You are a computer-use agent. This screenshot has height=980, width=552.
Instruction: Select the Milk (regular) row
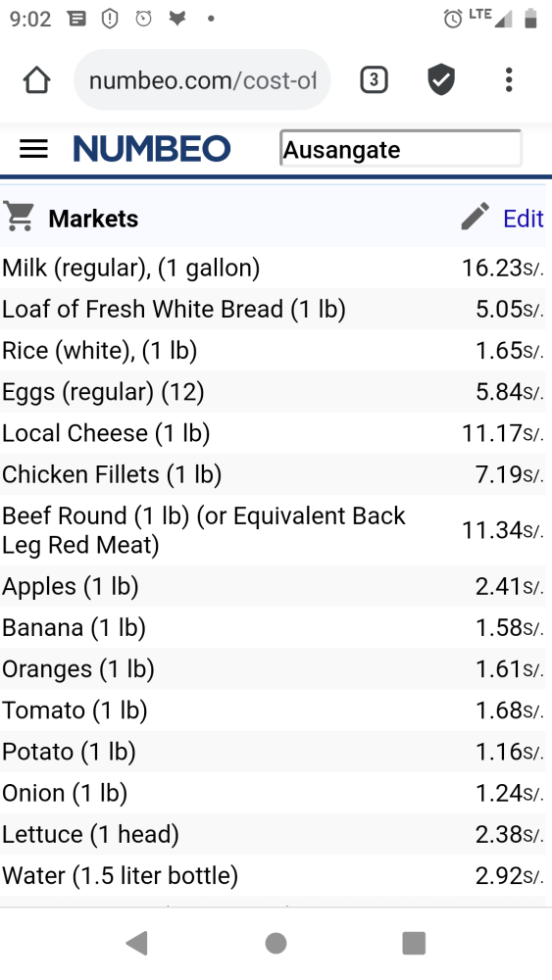[273, 268]
